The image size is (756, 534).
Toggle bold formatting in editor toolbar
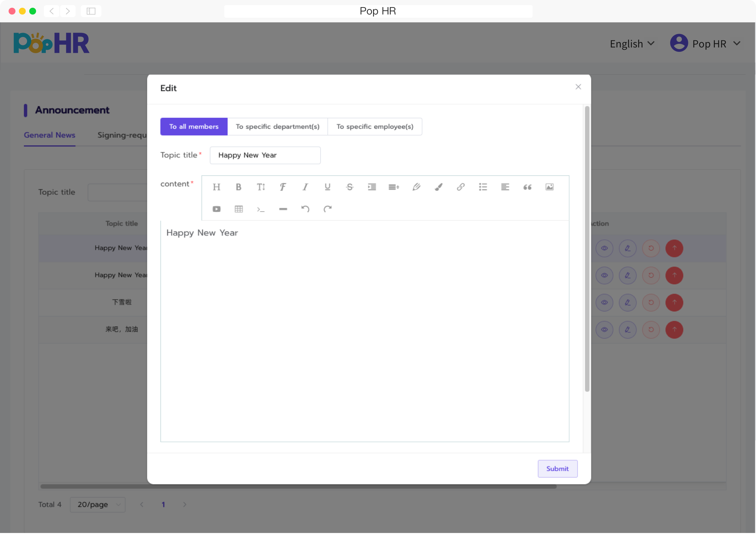coord(238,187)
